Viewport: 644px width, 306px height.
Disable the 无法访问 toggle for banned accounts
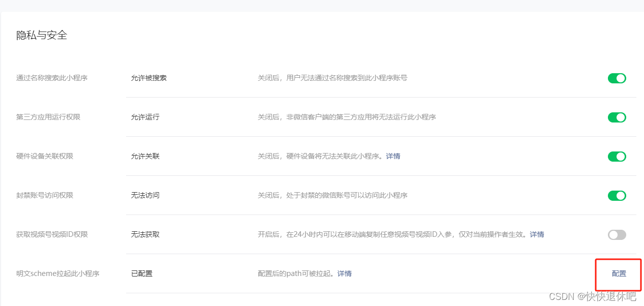click(x=617, y=196)
